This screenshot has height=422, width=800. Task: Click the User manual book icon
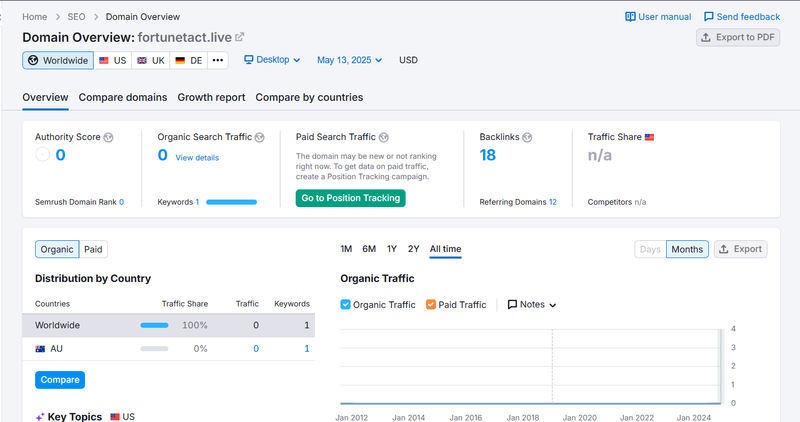pyautogui.click(x=630, y=17)
